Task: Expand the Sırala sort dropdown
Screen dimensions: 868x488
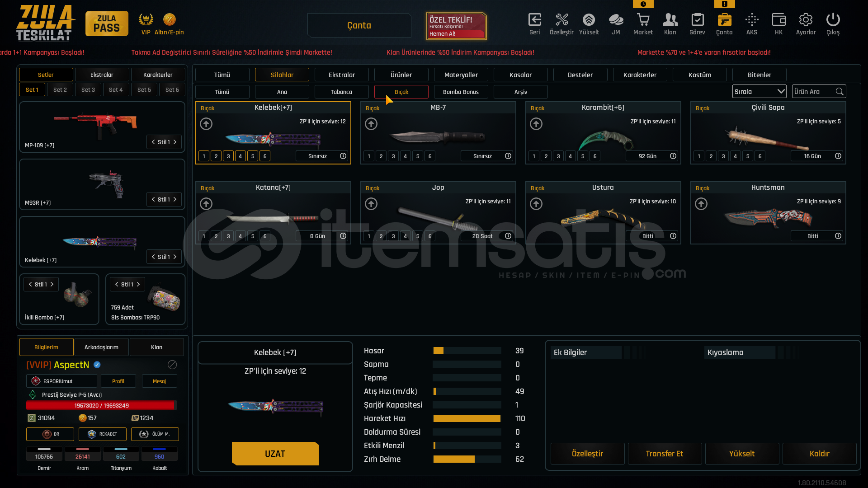Action: click(759, 92)
